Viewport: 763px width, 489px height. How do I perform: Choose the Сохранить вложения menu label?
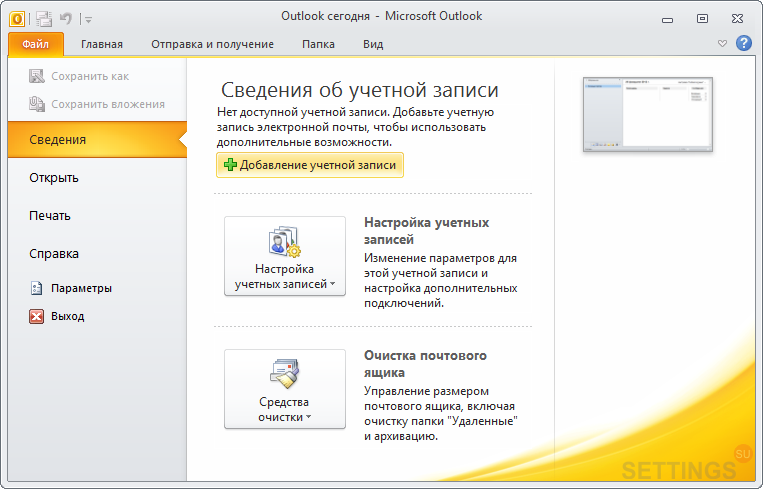[x=108, y=104]
